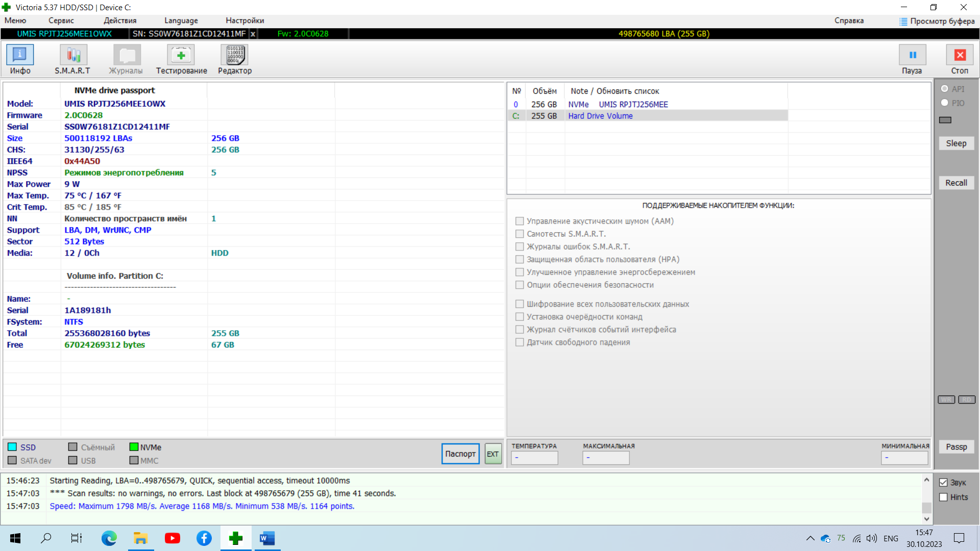This screenshot has height=551, width=980.
Task: Toggle Журналы ошибок S.M.A.R.T. checkbox
Action: tap(520, 246)
